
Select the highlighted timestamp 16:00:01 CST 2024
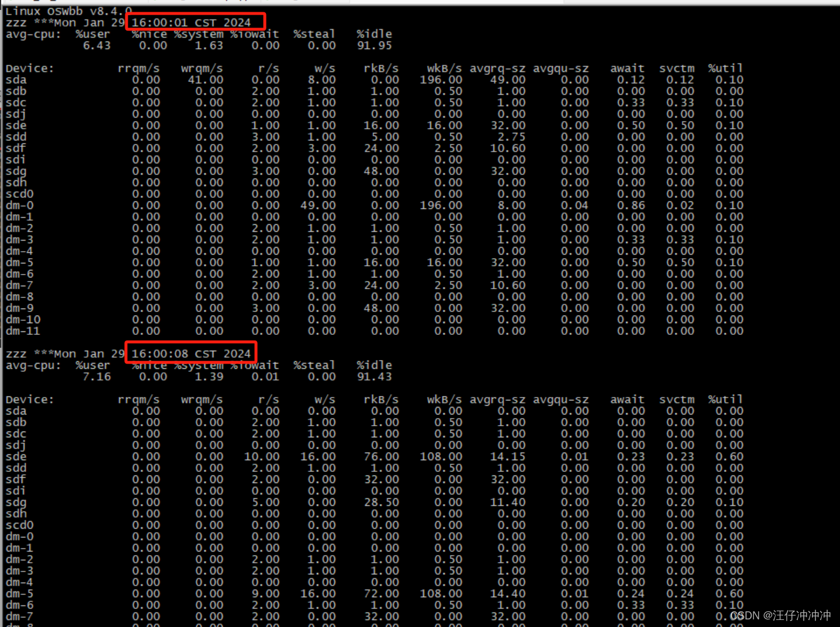tap(194, 22)
